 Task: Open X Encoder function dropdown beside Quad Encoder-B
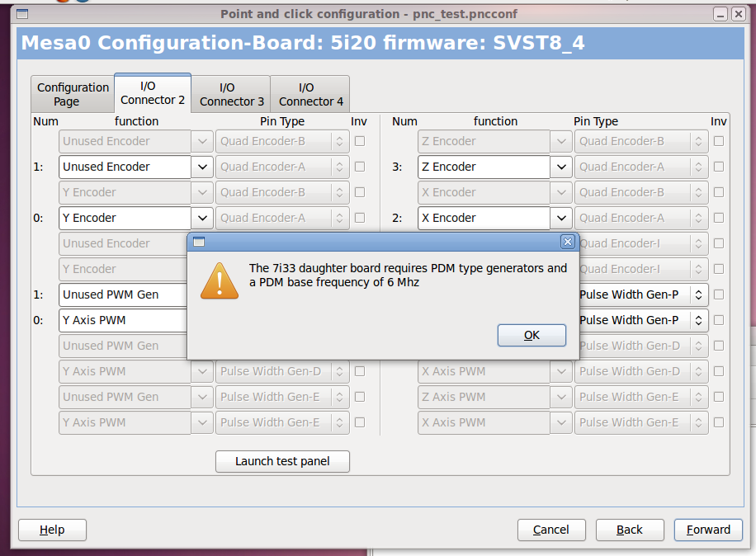click(561, 192)
